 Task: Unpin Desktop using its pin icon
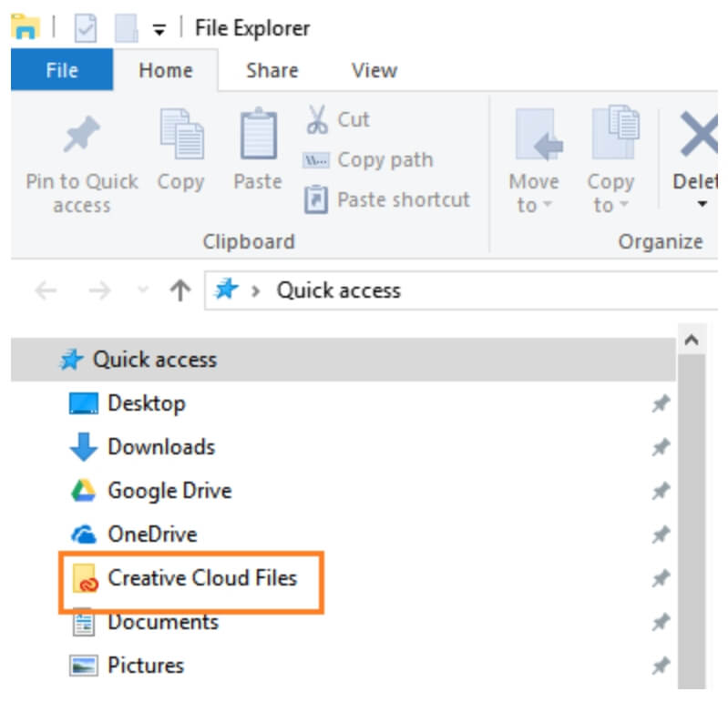pyautogui.click(x=661, y=403)
